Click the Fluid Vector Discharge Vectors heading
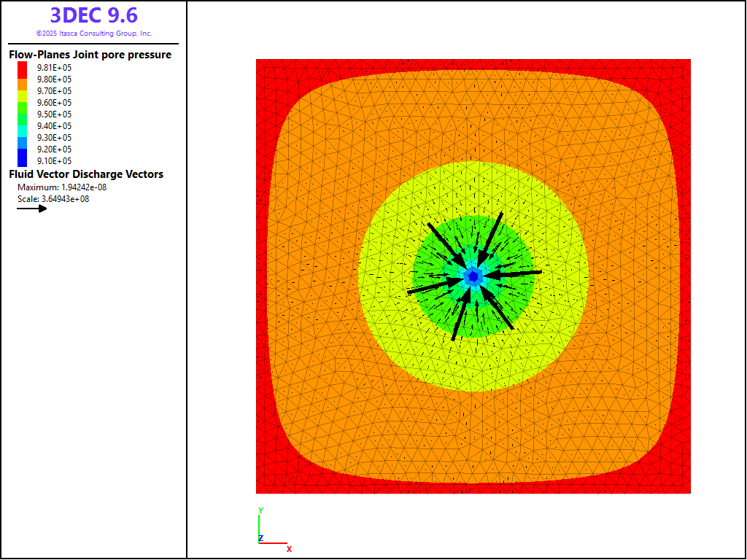 point(86,174)
